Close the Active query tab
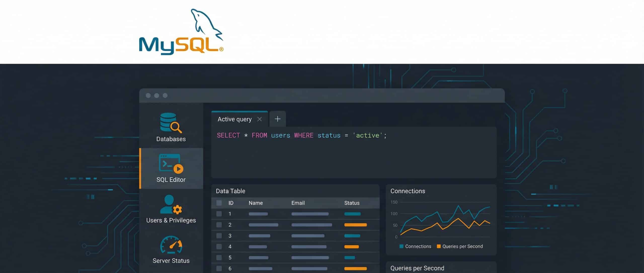Viewport: 644px width, 273px height. pyautogui.click(x=260, y=119)
